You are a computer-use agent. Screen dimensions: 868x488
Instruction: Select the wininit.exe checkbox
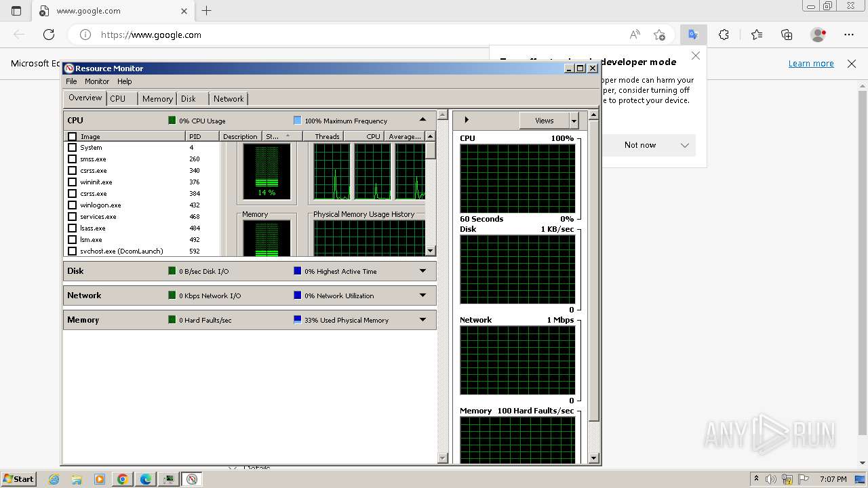[73, 182]
